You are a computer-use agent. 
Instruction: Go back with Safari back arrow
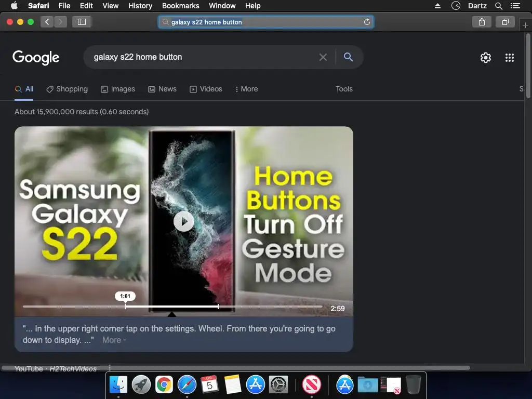(x=47, y=22)
